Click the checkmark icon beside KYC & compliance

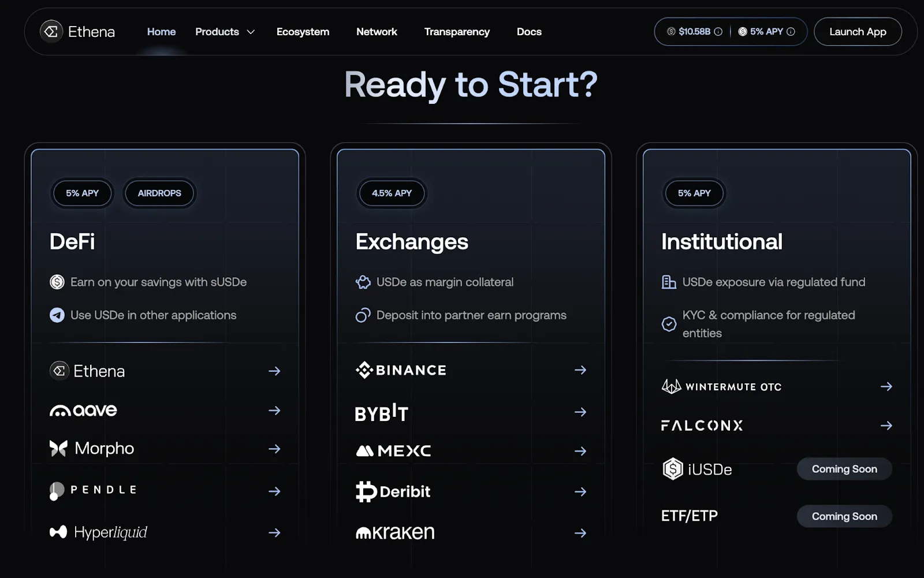[669, 324]
